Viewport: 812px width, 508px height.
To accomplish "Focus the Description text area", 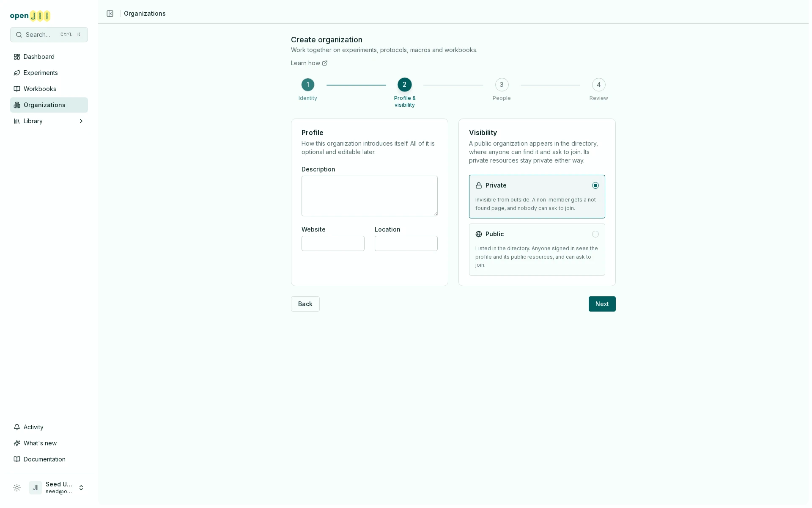I will pyautogui.click(x=370, y=196).
